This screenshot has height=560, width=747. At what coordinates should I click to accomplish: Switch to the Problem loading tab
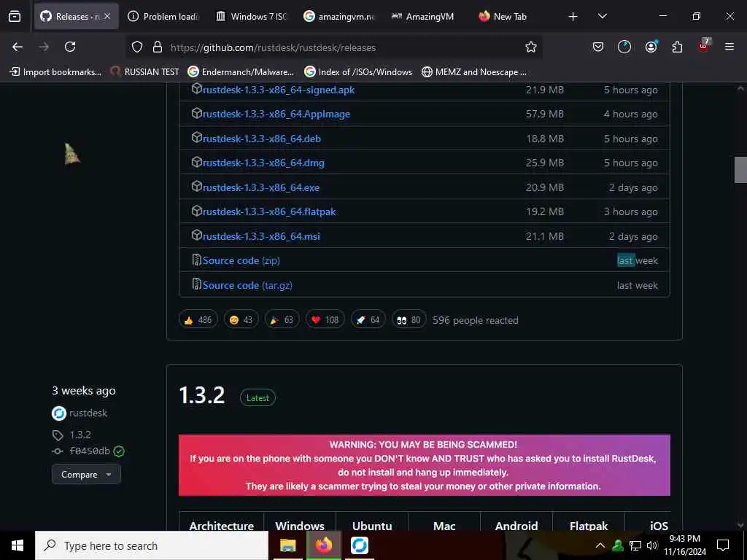point(164,17)
